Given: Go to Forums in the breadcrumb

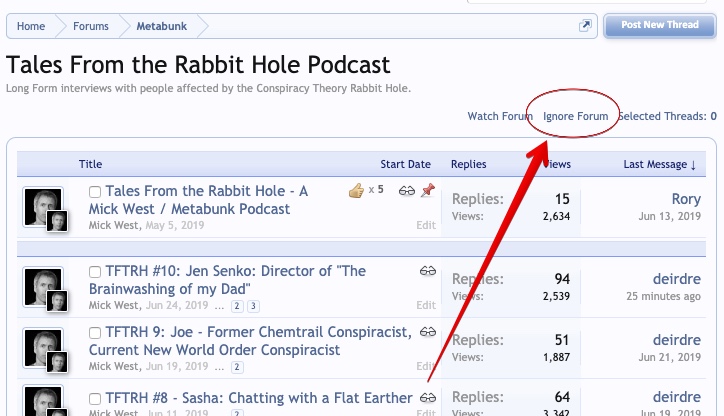Looking at the screenshot, I should pos(90,26).
